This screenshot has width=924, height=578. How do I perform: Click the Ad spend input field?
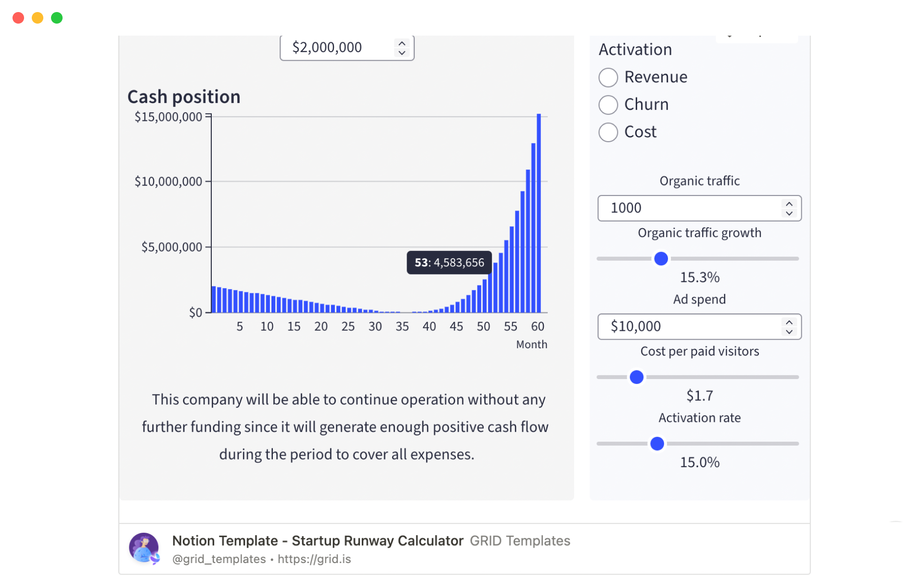688,327
